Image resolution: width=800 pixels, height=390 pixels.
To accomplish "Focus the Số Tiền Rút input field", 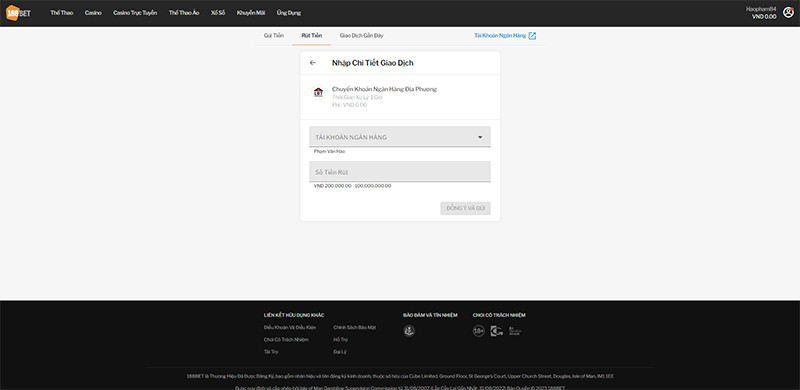I will coord(400,172).
